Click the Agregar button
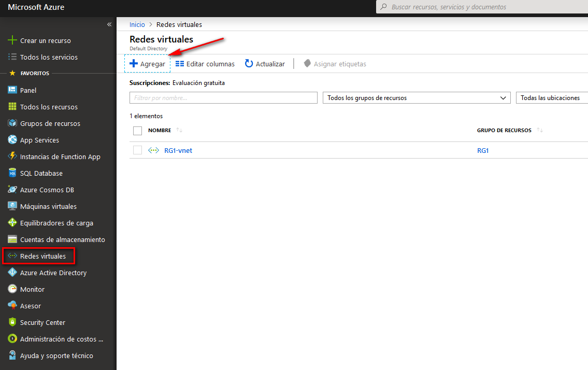 coord(147,64)
